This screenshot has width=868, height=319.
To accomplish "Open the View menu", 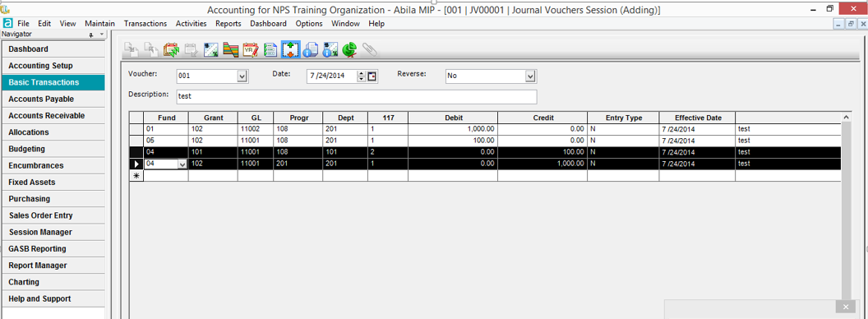I will pyautogui.click(x=67, y=23).
